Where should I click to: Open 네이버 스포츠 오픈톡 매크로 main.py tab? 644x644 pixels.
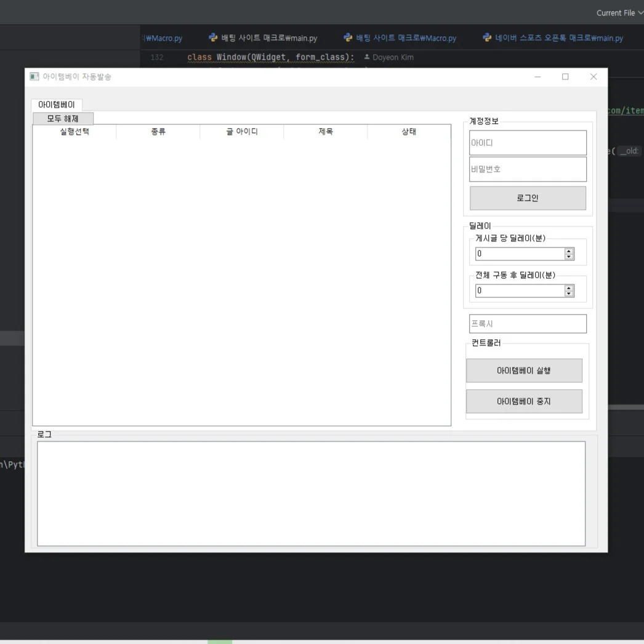click(553, 38)
